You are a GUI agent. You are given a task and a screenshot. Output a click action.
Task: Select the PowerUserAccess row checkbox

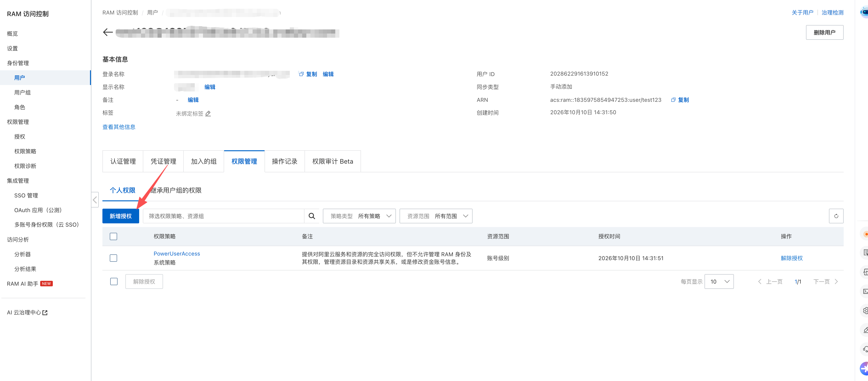[x=114, y=258]
